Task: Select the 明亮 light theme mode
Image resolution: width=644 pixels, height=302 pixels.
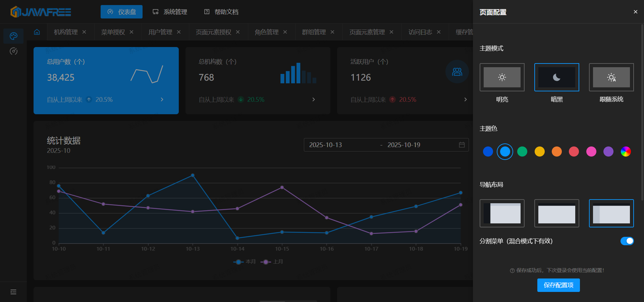Action: [x=502, y=77]
